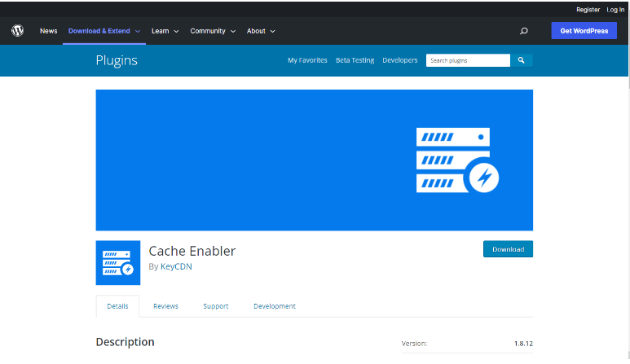This screenshot has height=364, width=630.
Task: Go to the Plugins heading link
Action: click(117, 60)
